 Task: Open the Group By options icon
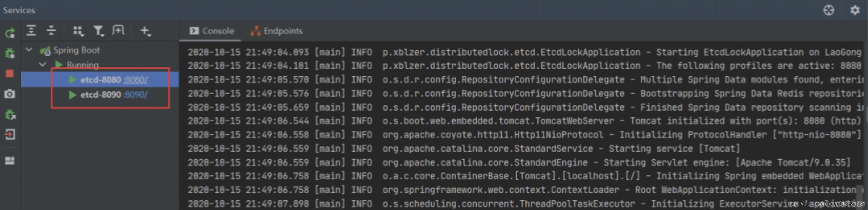78,31
